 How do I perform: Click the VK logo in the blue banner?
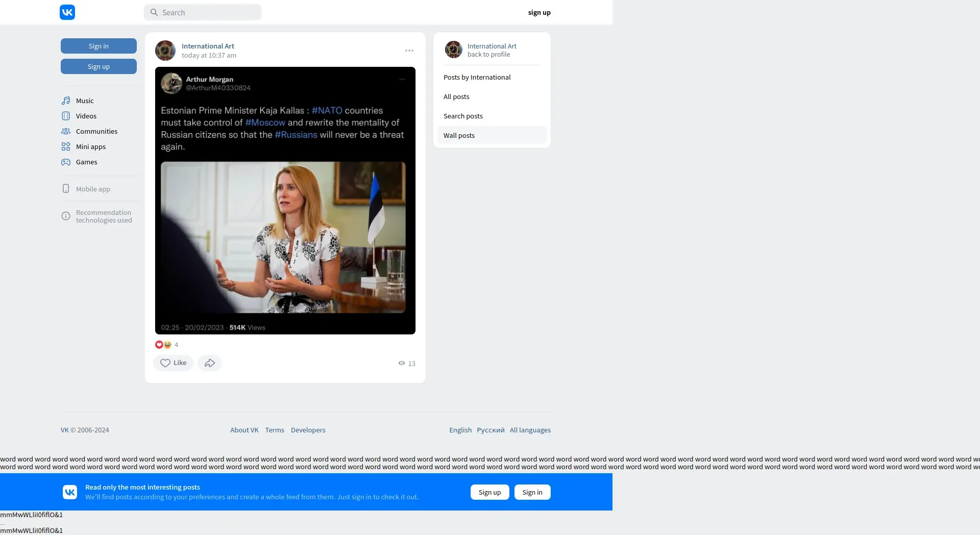tap(70, 492)
